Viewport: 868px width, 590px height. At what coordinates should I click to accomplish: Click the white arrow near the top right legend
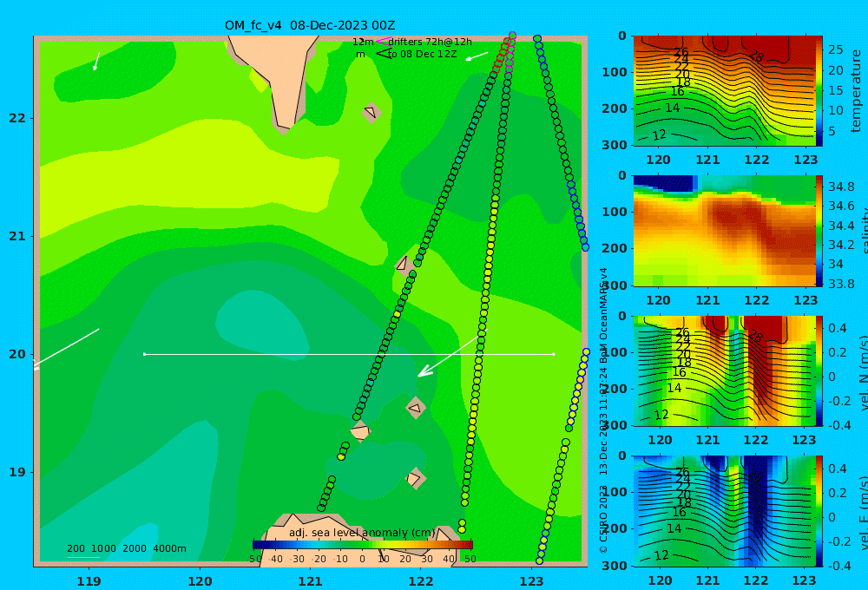coord(477,56)
